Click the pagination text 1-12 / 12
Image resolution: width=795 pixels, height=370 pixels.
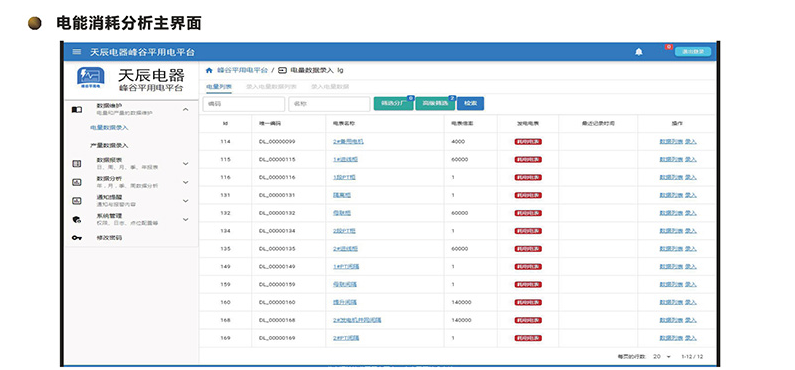tap(692, 357)
